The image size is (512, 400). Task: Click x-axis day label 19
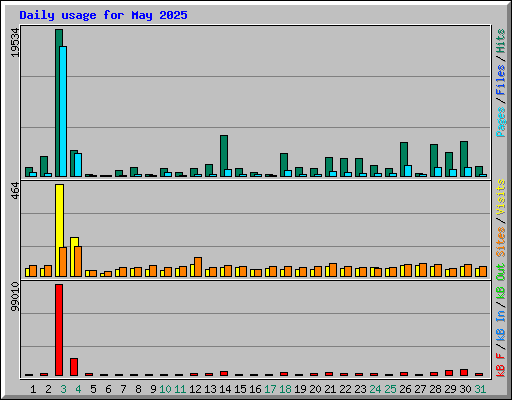(x=300, y=389)
